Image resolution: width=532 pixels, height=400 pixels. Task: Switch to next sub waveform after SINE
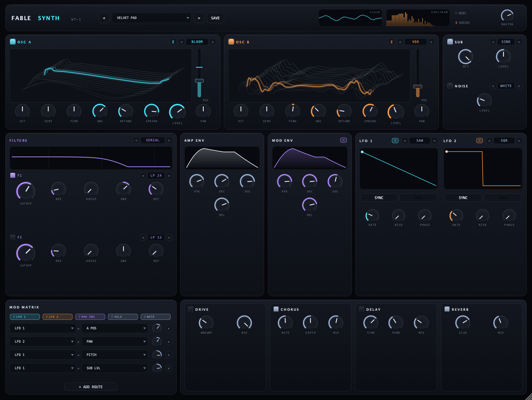click(x=519, y=42)
